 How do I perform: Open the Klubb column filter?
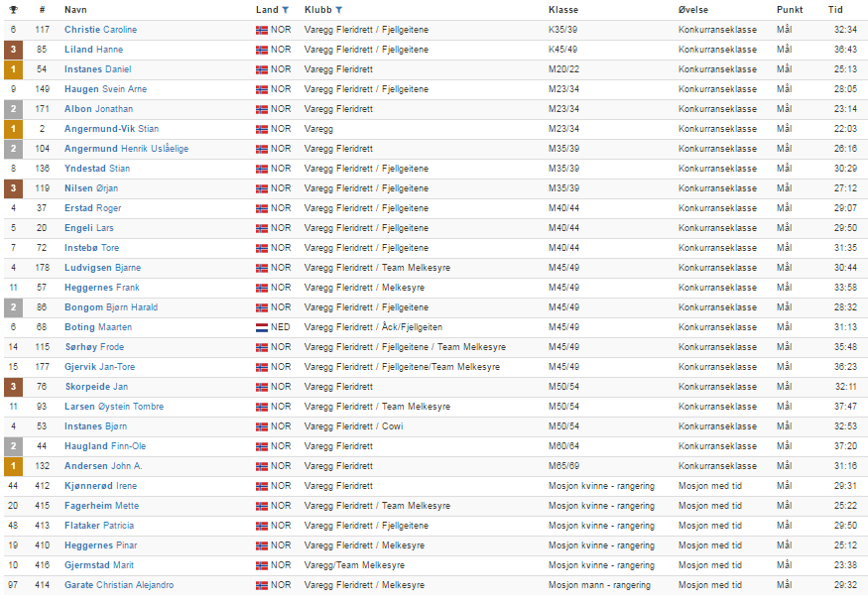click(339, 10)
